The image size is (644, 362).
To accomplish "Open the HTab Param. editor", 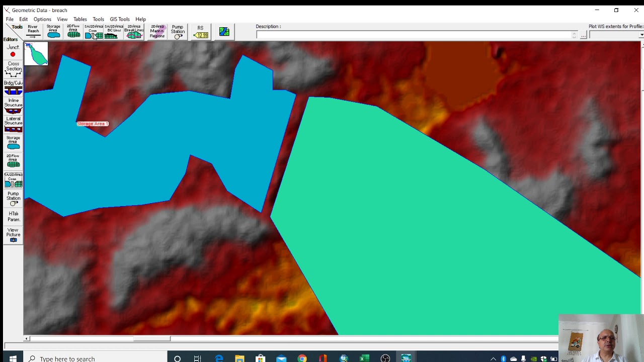I will [13, 217].
